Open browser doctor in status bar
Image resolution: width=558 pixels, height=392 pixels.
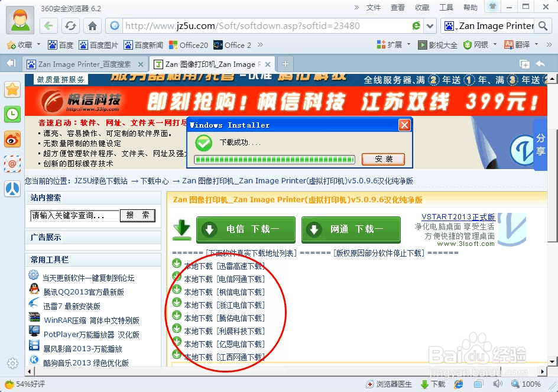(x=390, y=384)
